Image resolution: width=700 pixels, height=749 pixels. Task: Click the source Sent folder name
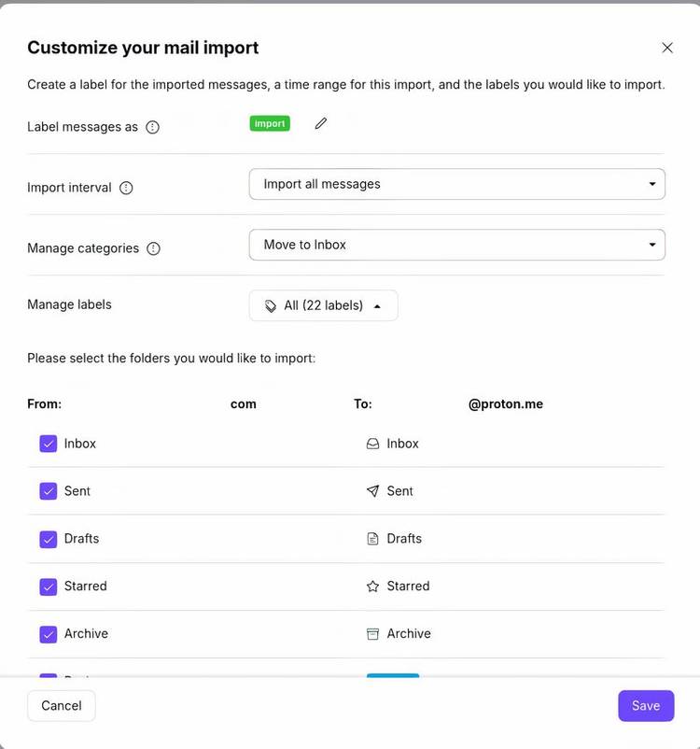(x=77, y=491)
